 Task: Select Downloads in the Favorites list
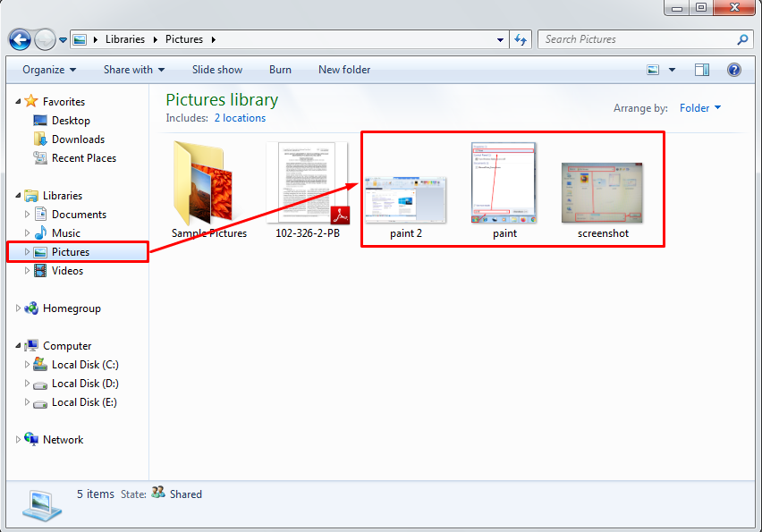pyautogui.click(x=80, y=139)
